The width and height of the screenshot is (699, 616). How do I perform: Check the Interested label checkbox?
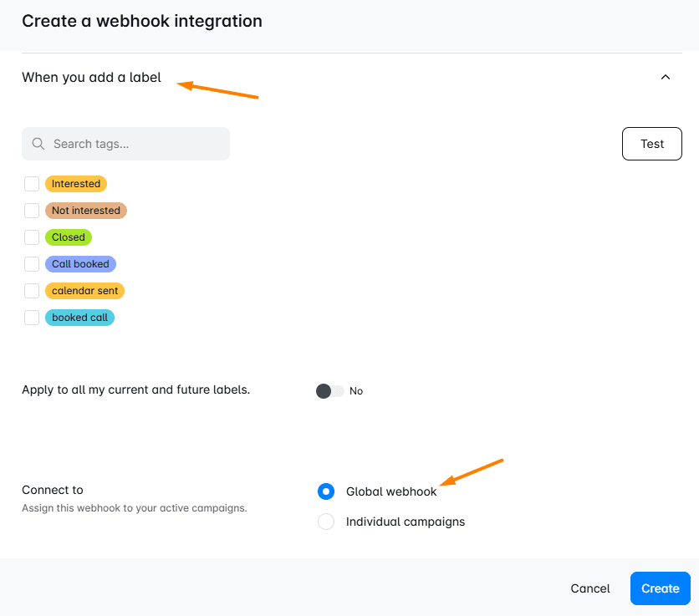coord(32,184)
